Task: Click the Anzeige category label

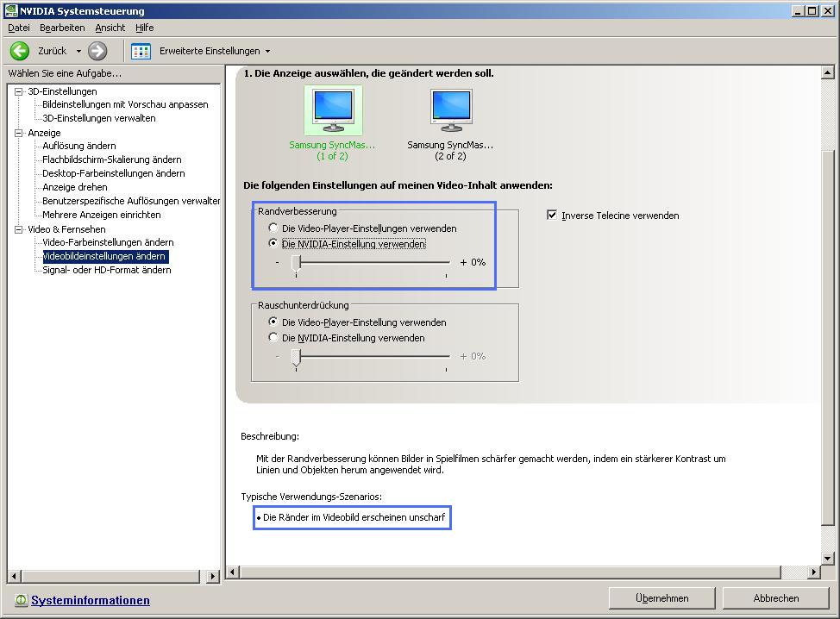Action: click(x=45, y=133)
